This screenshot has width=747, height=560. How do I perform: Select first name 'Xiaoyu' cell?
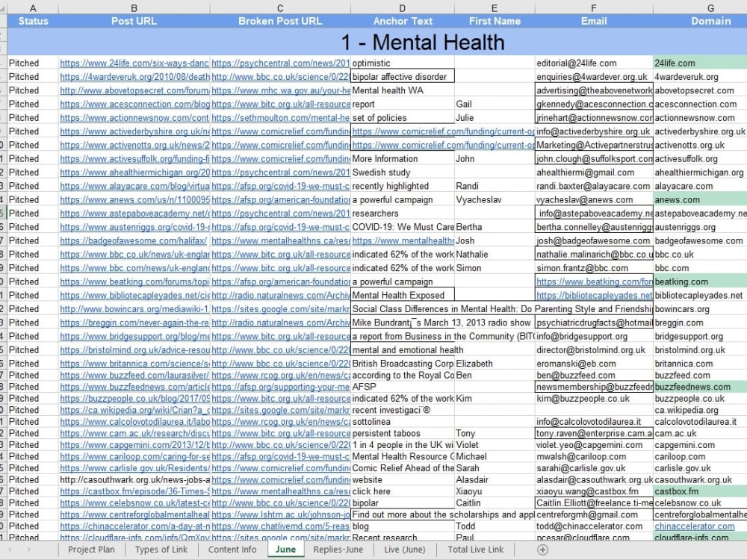(x=495, y=491)
